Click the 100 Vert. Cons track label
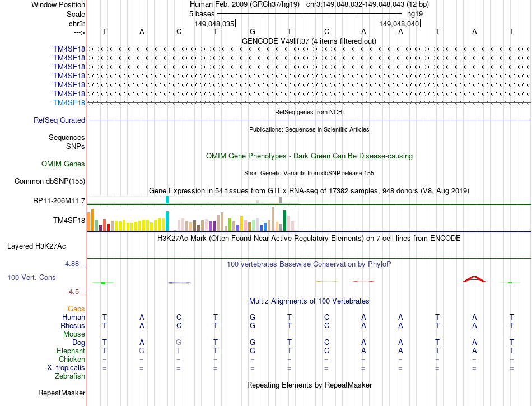 coord(31,277)
